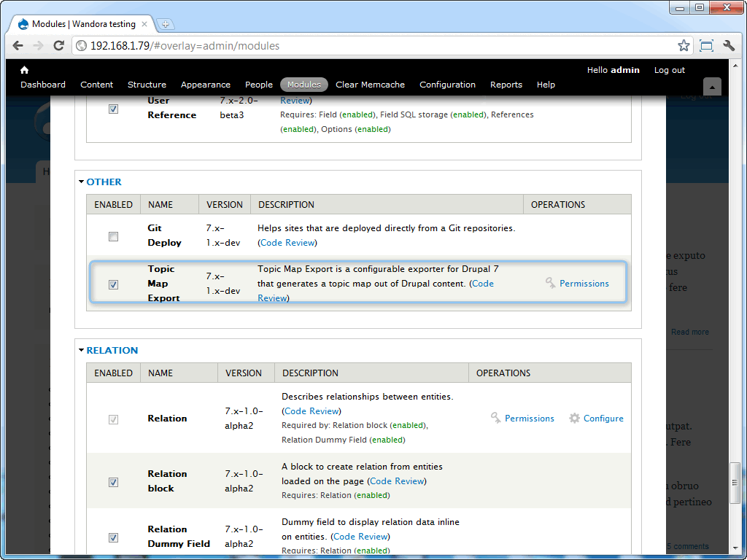Click the Log out link
The width and height of the screenshot is (747, 560).
pyautogui.click(x=669, y=70)
